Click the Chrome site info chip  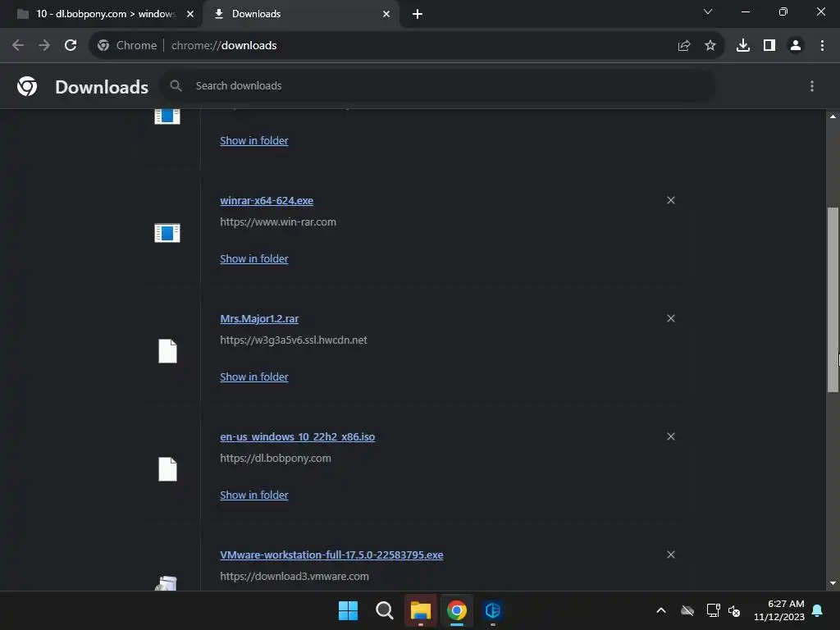pyautogui.click(x=127, y=46)
